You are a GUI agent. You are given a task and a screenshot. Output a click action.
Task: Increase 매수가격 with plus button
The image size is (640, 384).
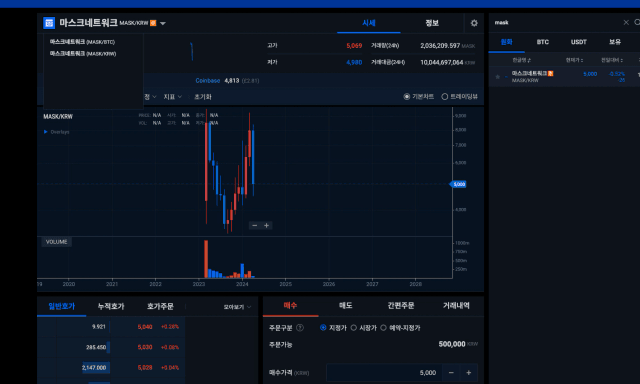coord(469,373)
